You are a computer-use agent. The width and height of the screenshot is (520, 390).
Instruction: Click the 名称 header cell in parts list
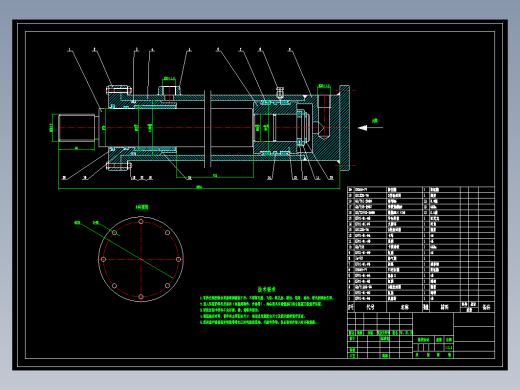coord(404,307)
